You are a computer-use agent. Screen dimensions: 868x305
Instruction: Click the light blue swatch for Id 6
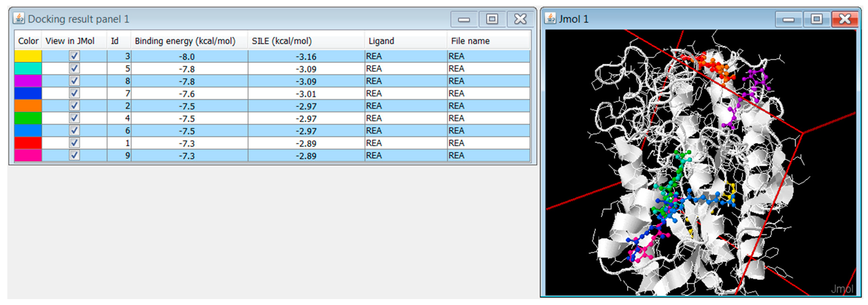pyautogui.click(x=28, y=130)
